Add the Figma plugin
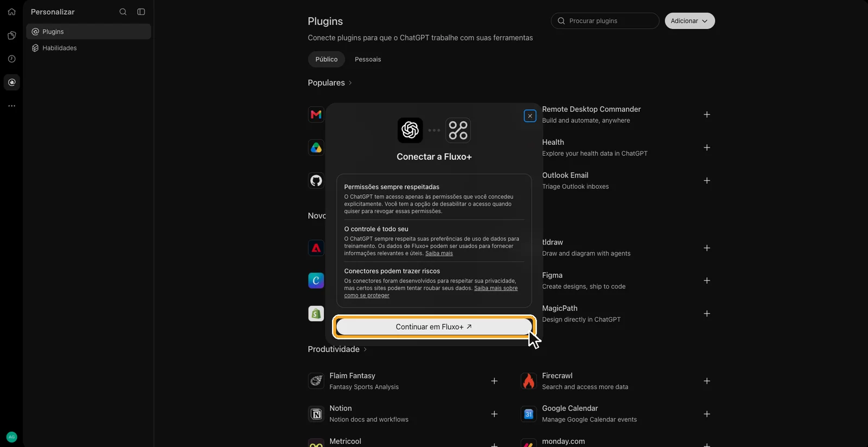Screen dimensions: 868x447 pos(707,280)
